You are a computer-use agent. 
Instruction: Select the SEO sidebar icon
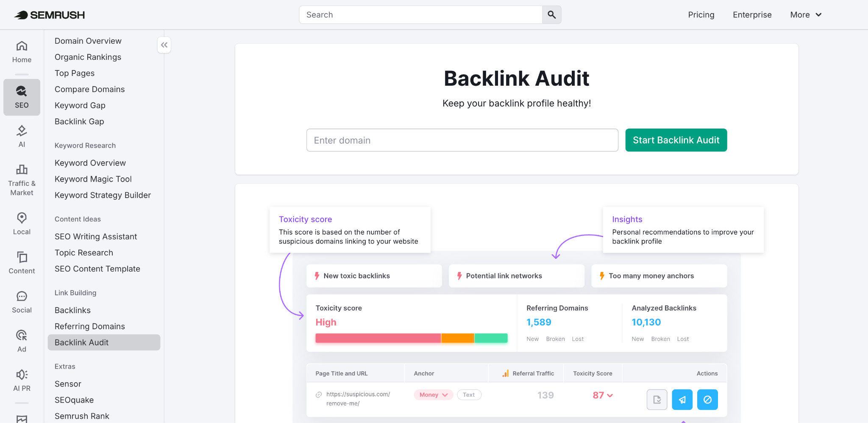[22, 97]
